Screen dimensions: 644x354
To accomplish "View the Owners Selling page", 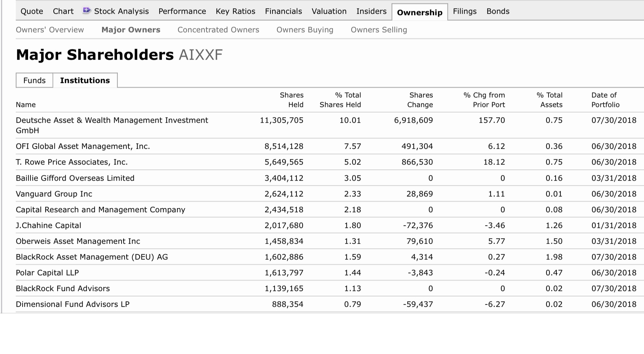I will (x=379, y=30).
